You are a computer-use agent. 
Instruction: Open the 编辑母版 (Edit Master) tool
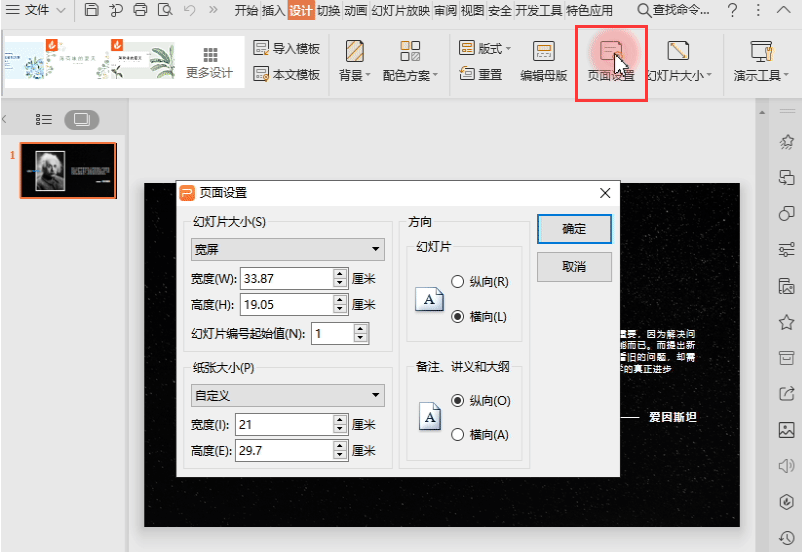[543, 52]
